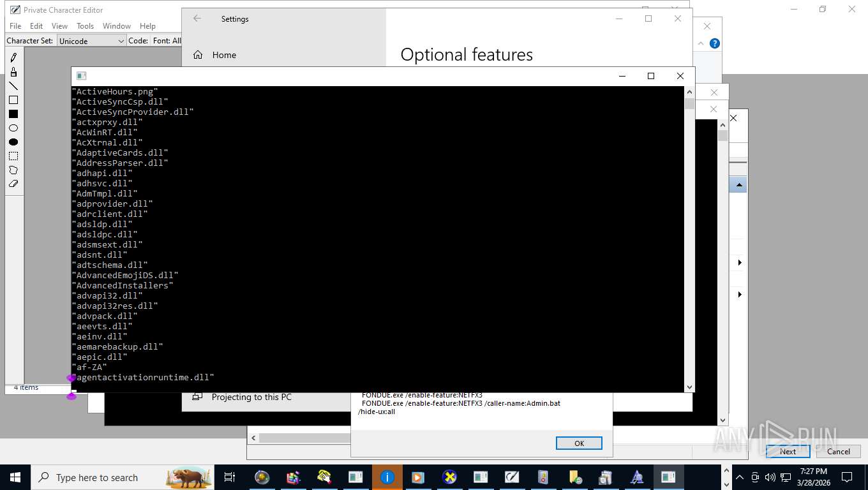
Task: Click the blue help question mark icon
Action: point(715,43)
